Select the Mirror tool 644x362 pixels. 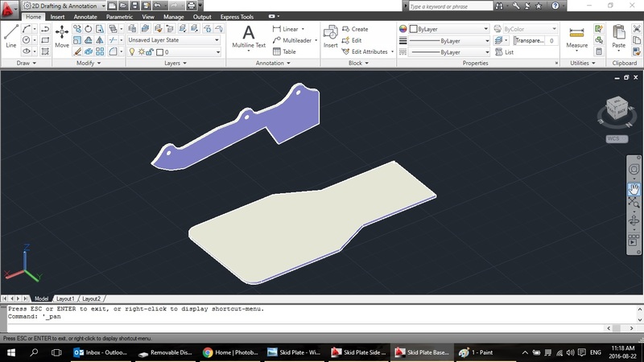(100, 40)
